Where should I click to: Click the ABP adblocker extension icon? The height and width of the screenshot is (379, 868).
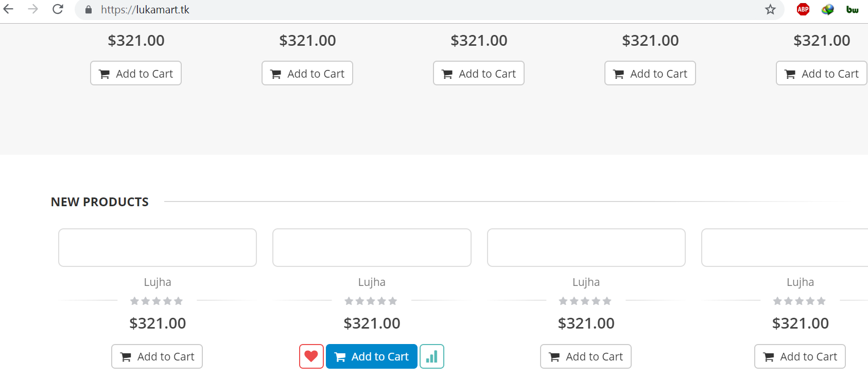[x=803, y=9]
